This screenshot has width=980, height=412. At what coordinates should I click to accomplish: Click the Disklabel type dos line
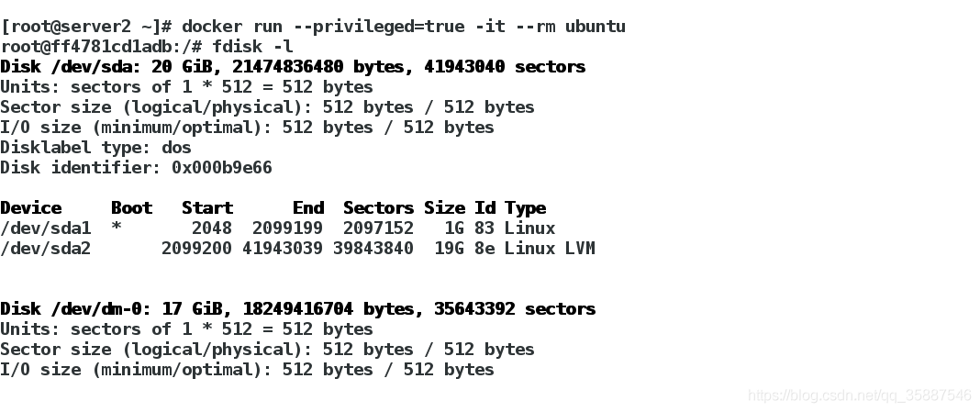point(95,148)
